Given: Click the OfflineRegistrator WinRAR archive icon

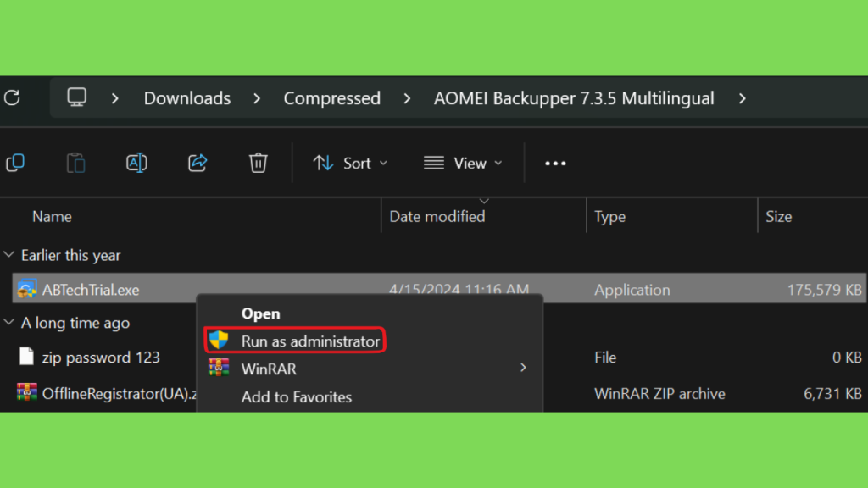Looking at the screenshot, I should tap(26, 393).
